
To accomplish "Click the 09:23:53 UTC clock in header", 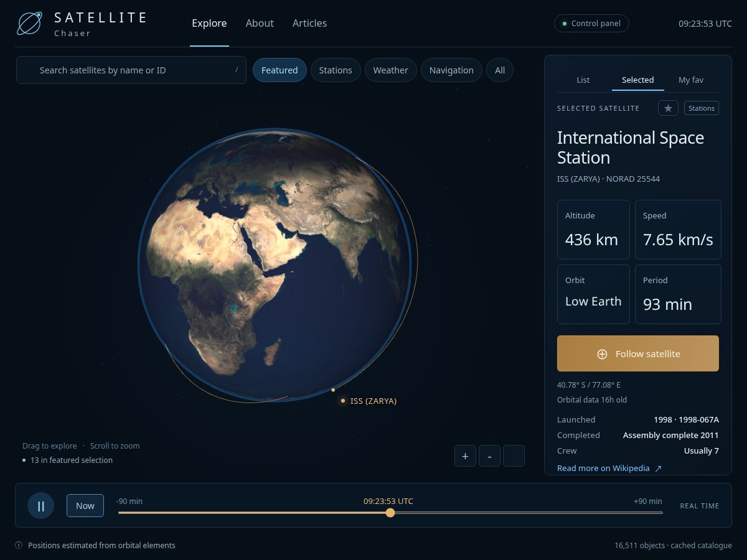I will point(705,24).
